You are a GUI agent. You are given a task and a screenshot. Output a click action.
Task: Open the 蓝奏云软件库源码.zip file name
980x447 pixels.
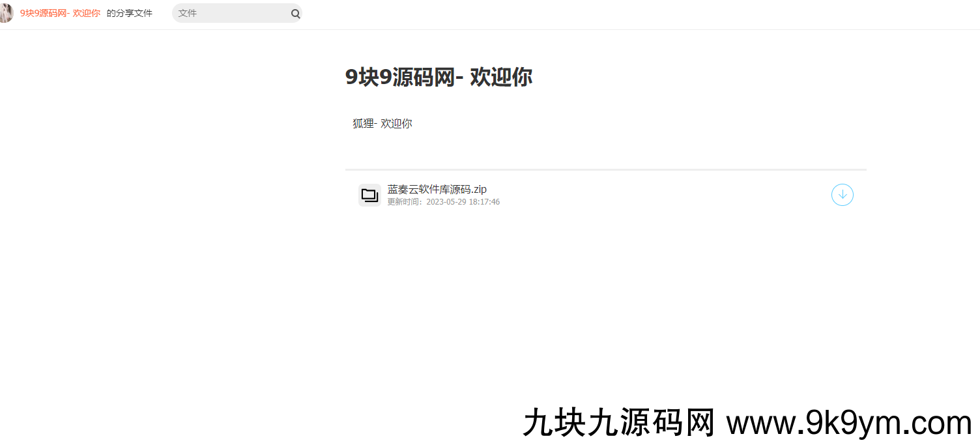(437, 190)
